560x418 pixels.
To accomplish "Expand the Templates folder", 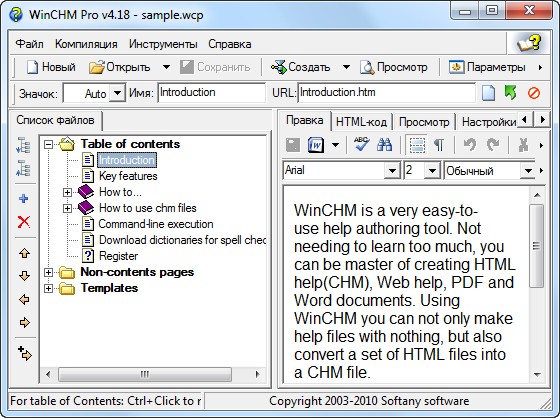I will click(x=48, y=288).
